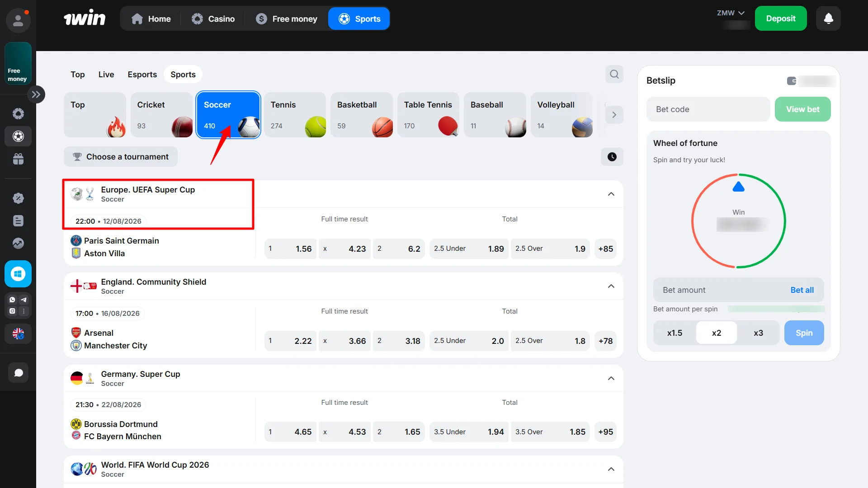Open the live chat support bubble
The image size is (868, 488).
(x=18, y=373)
